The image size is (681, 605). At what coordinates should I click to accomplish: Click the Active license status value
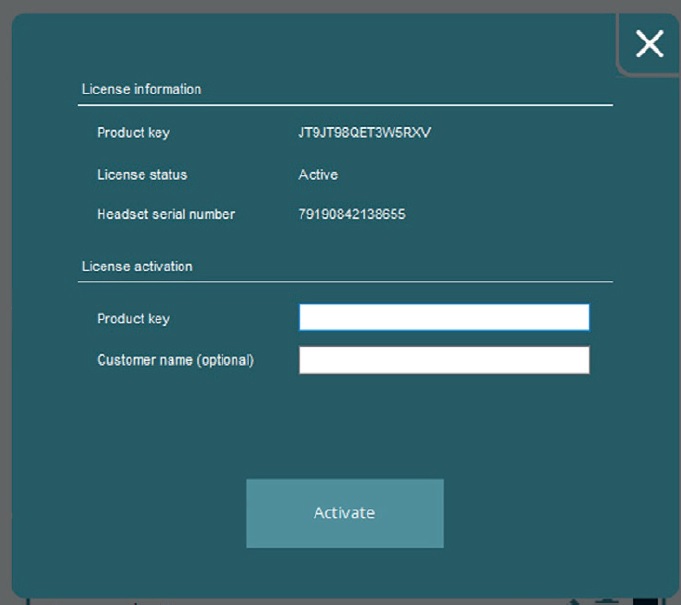point(318,175)
